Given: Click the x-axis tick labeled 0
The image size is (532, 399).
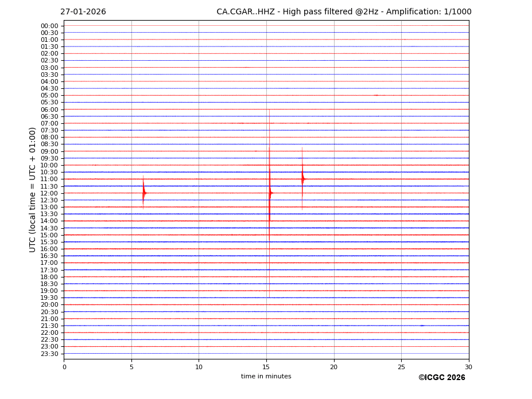Looking at the screenshot, I should [x=64, y=367].
